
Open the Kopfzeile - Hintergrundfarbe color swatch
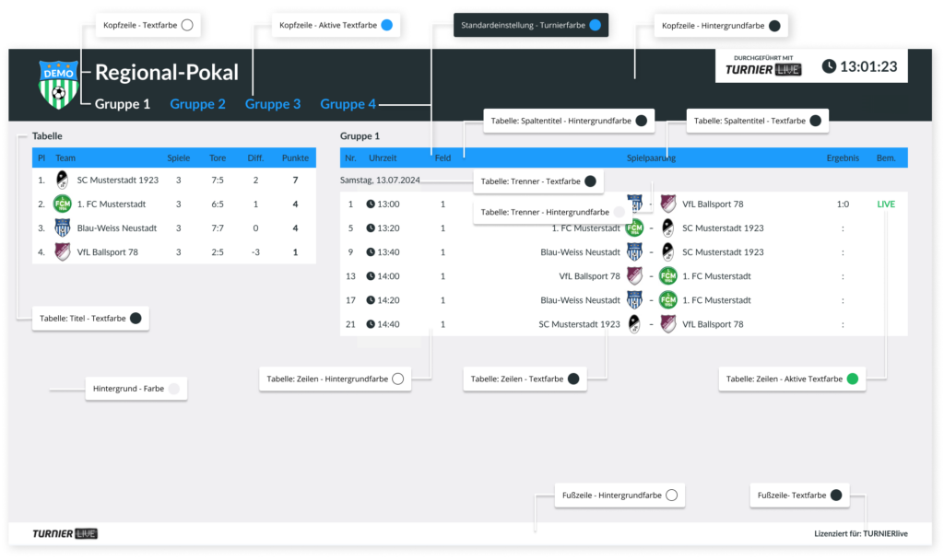click(x=774, y=26)
